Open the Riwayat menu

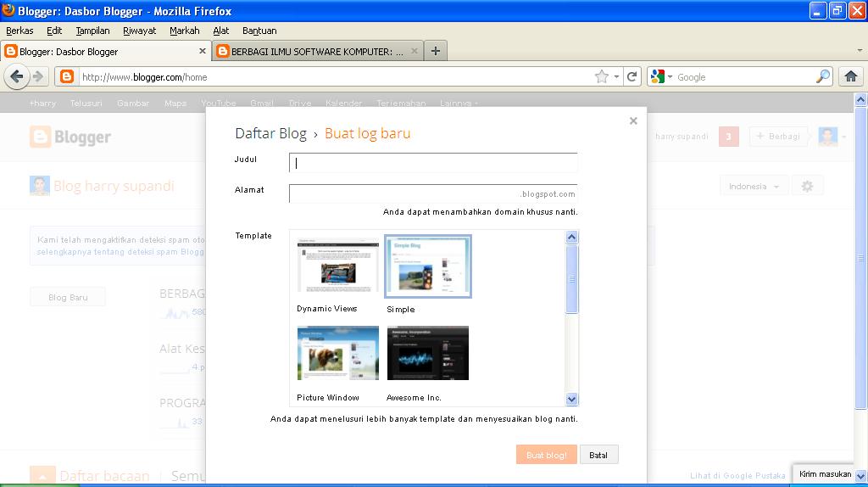[140, 31]
